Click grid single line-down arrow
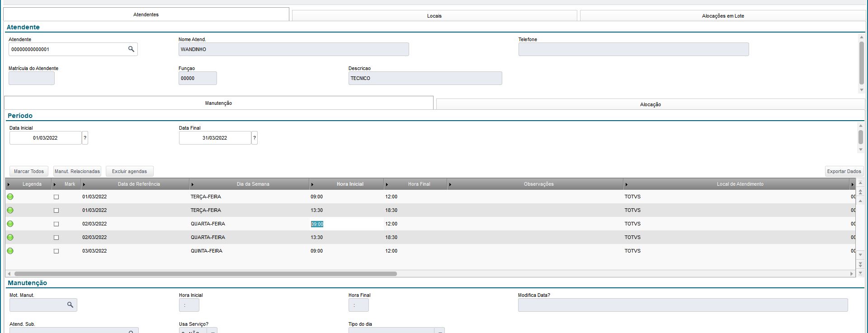 click(860, 255)
